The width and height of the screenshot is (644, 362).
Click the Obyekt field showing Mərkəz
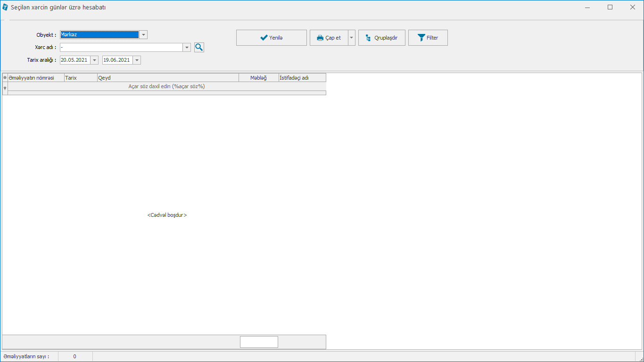coord(99,35)
